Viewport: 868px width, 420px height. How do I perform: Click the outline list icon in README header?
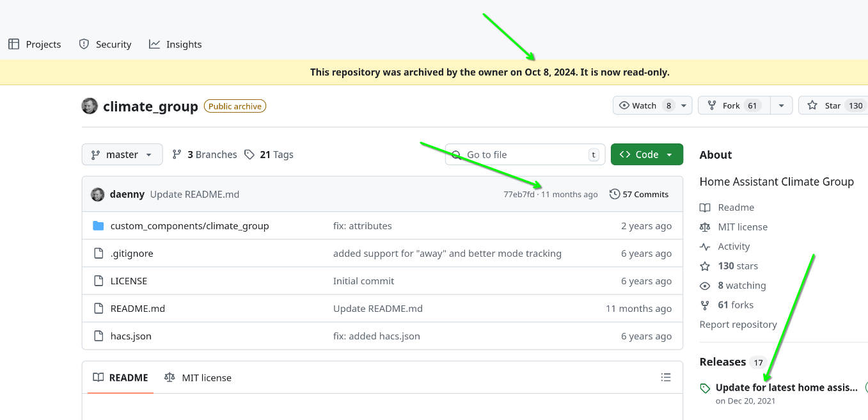[x=666, y=378]
